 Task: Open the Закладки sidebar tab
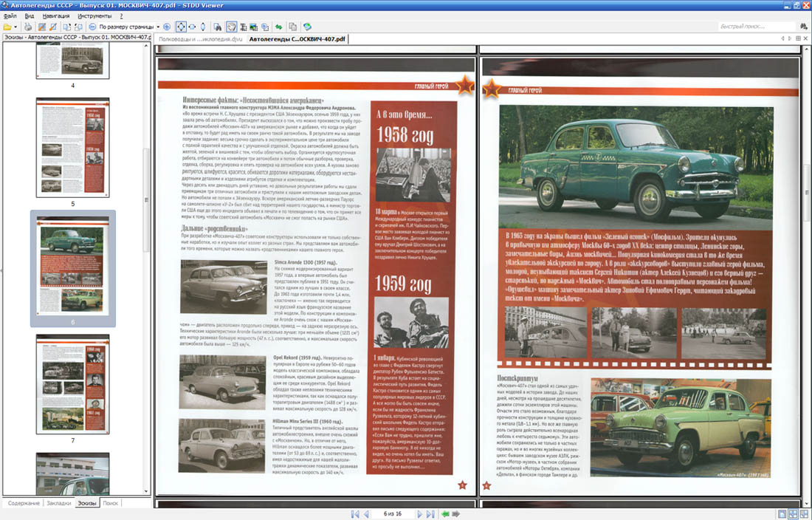pos(59,503)
